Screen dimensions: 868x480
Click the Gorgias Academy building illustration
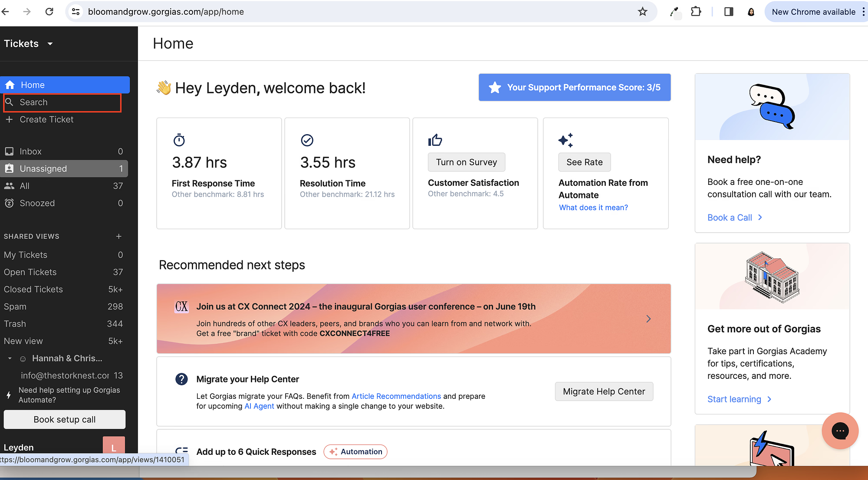[772, 276]
